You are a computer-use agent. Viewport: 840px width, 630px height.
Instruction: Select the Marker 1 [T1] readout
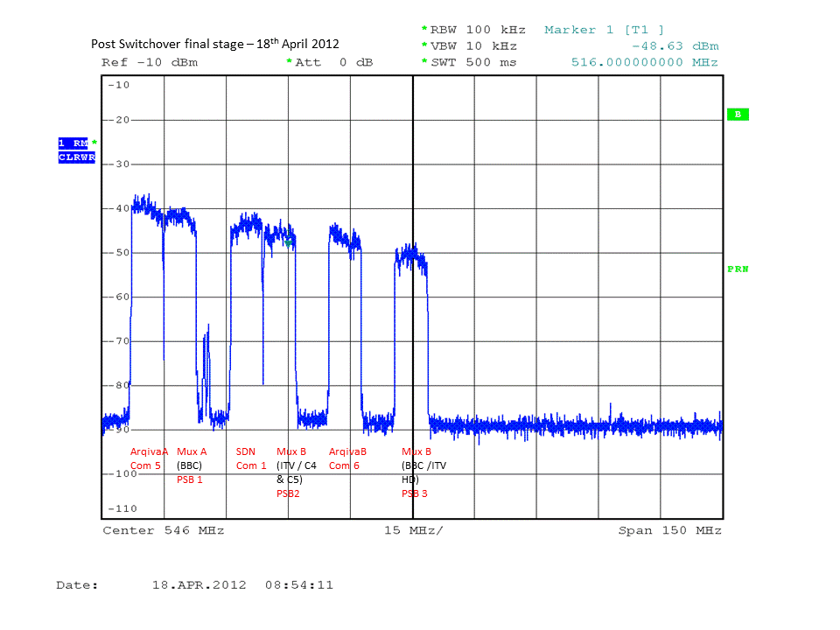(x=604, y=29)
